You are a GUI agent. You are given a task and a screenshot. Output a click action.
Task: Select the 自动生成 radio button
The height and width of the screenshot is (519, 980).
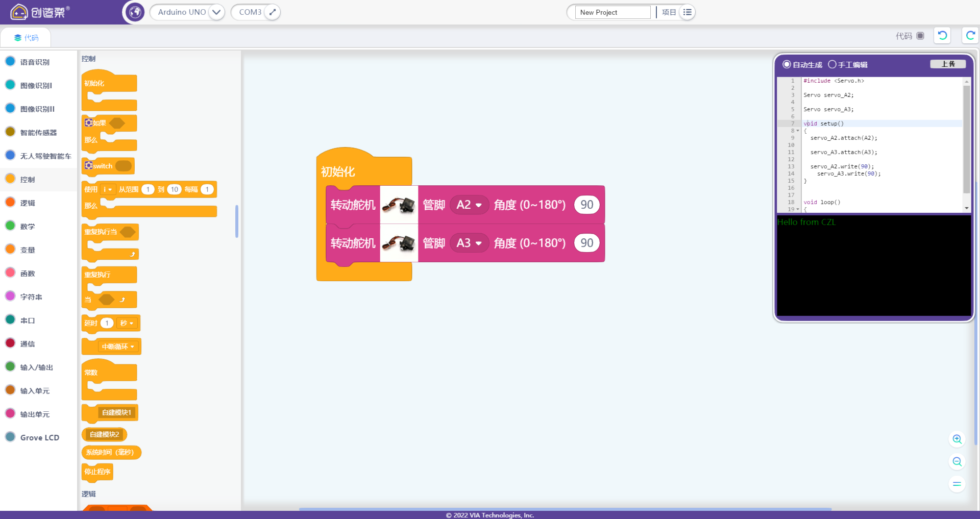(787, 64)
